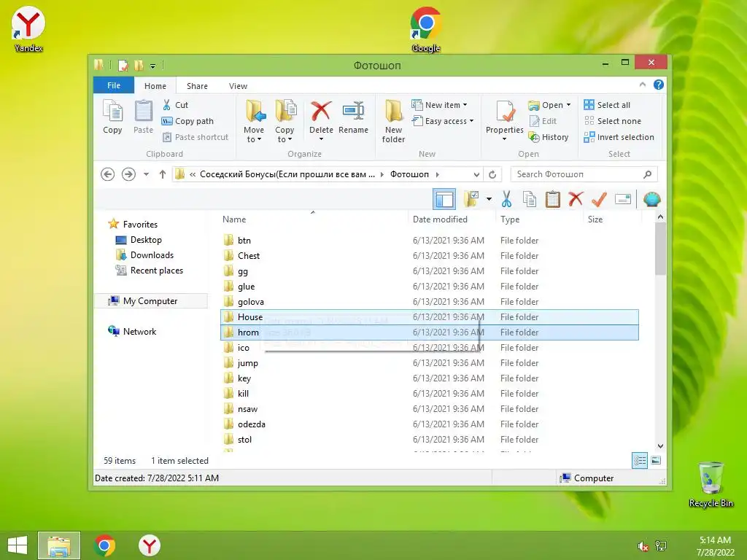The height and width of the screenshot is (560, 747).
Task: Click the globe shell toolbar icon
Action: point(651,199)
